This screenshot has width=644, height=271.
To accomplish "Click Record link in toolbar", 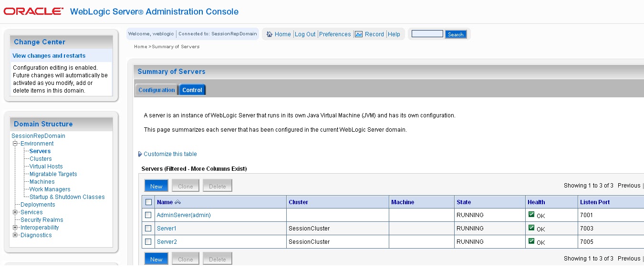I will point(374,34).
